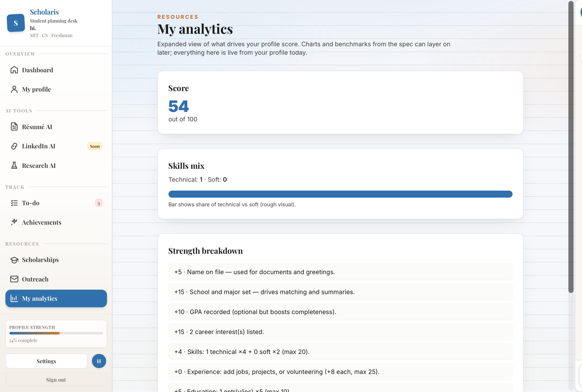Screen dimensions: 582x392
Task: Click the Research AI flask icon
Action: [14, 165]
